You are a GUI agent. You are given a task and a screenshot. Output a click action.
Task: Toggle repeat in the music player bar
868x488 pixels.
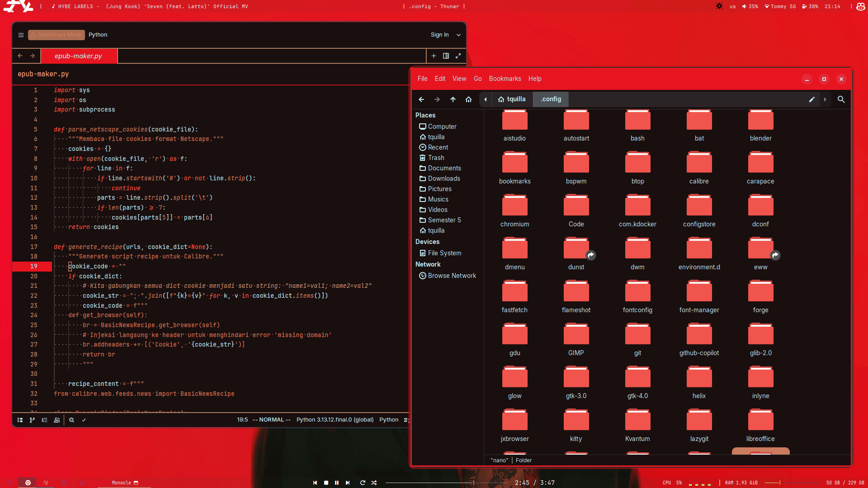pos(363,483)
